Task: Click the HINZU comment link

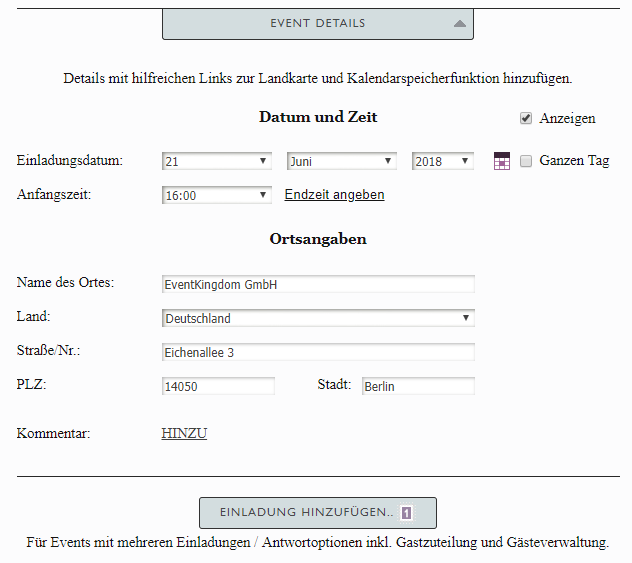Action: tap(184, 434)
